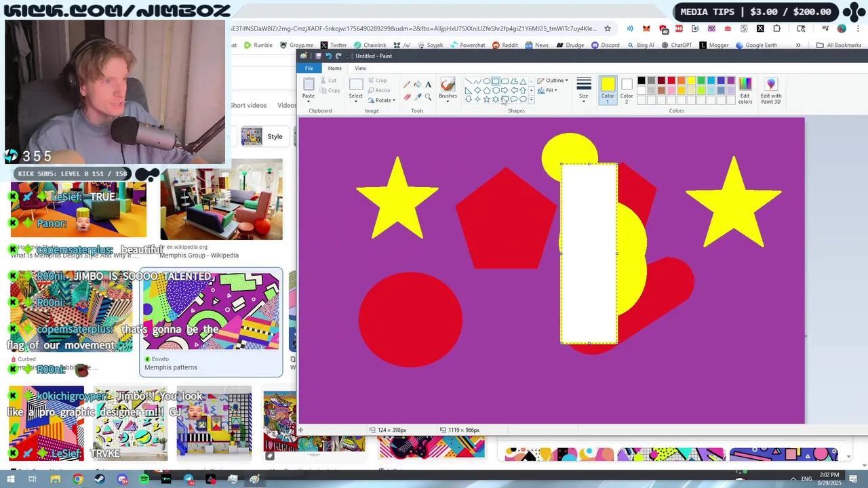Open the line Size dropdown
This screenshot has height=488, width=868.
[x=584, y=89]
